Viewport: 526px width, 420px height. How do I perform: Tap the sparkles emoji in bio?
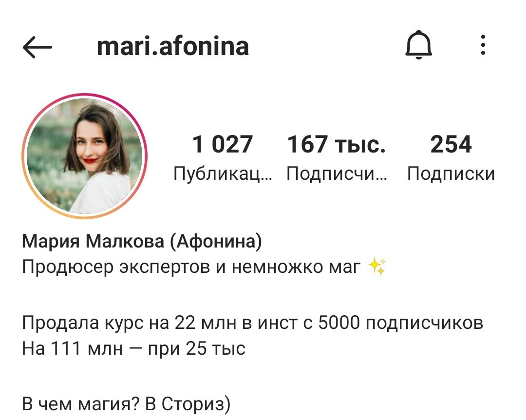tap(377, 266)
